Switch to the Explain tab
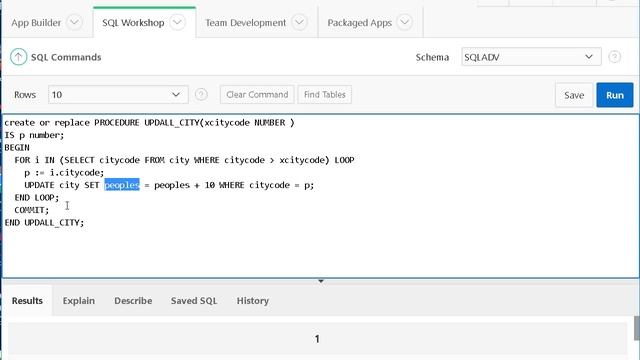 [79, 301]
